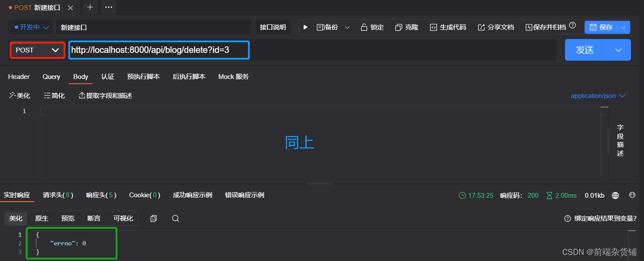Open the 发送 button dropdown arrow

click(x=618, y=50)
